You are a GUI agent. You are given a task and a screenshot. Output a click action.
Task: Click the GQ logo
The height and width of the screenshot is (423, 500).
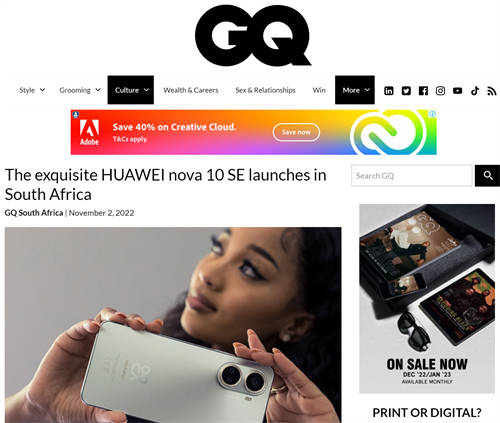(253, 36)
